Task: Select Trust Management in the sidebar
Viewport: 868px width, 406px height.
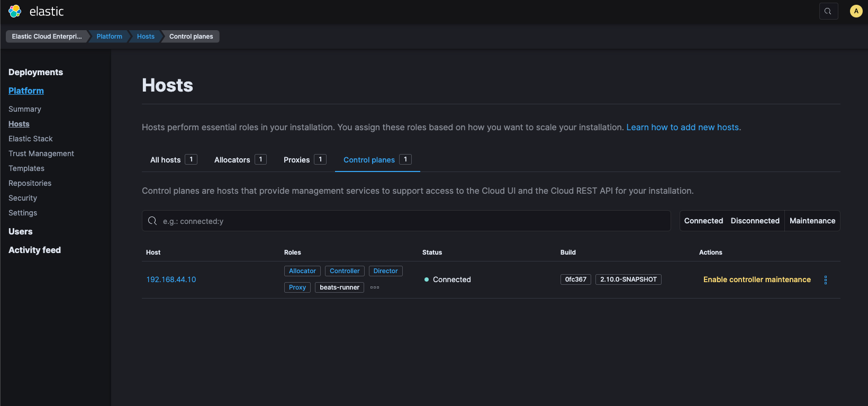Action: click(41, 154)
